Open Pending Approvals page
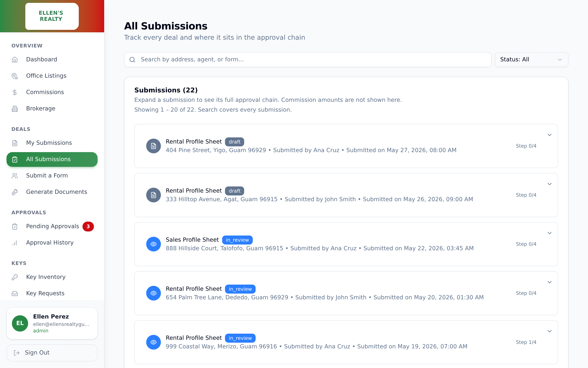 [x=52, y=226]
